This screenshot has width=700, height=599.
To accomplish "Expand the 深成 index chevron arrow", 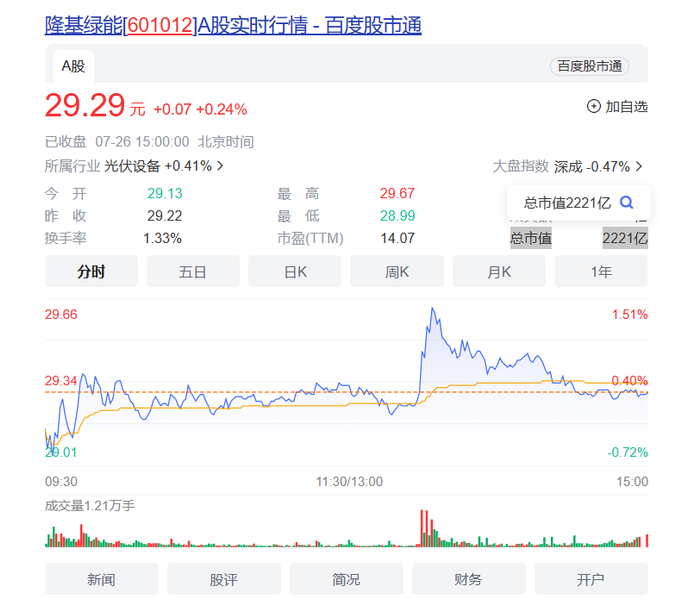I will click(x=639, y=166).
